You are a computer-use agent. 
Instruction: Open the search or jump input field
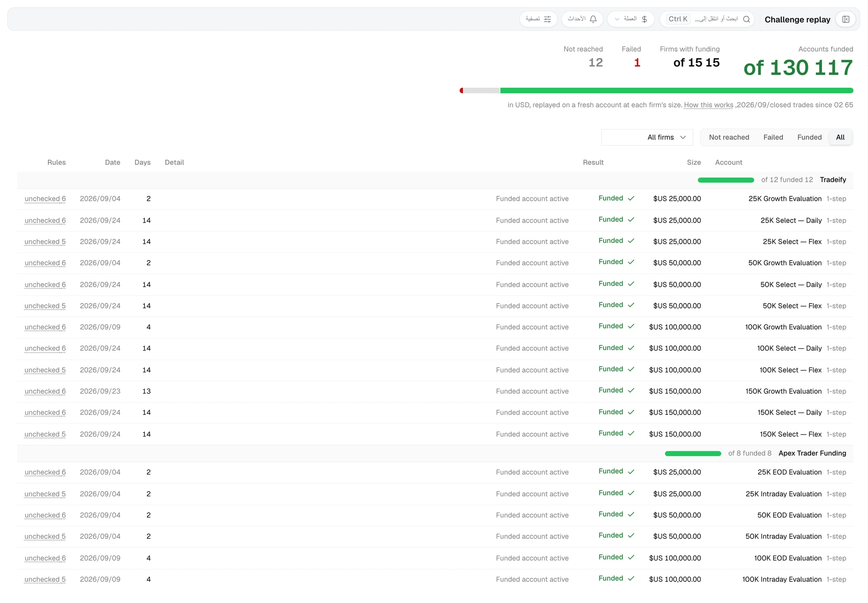(x=707, y=19)
